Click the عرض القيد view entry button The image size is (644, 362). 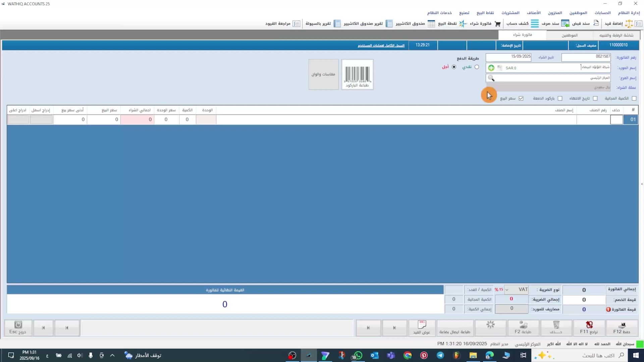pos(422,327)
